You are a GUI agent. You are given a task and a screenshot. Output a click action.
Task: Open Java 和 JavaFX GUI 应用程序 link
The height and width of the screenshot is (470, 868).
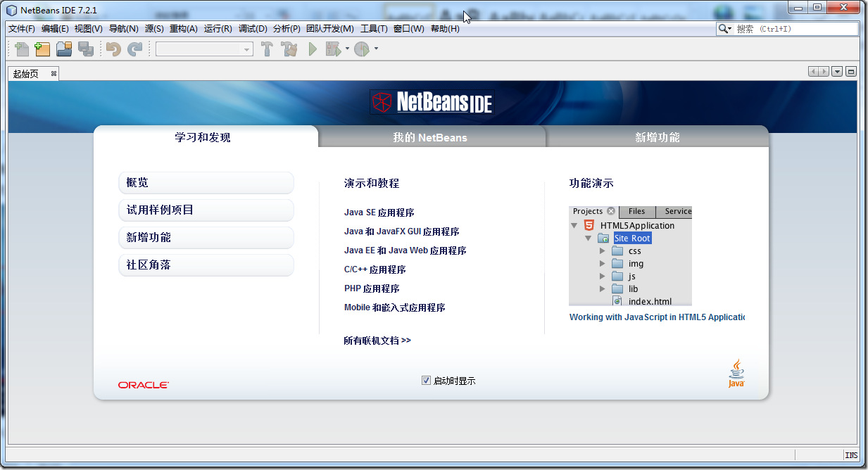tap(402, 231)
